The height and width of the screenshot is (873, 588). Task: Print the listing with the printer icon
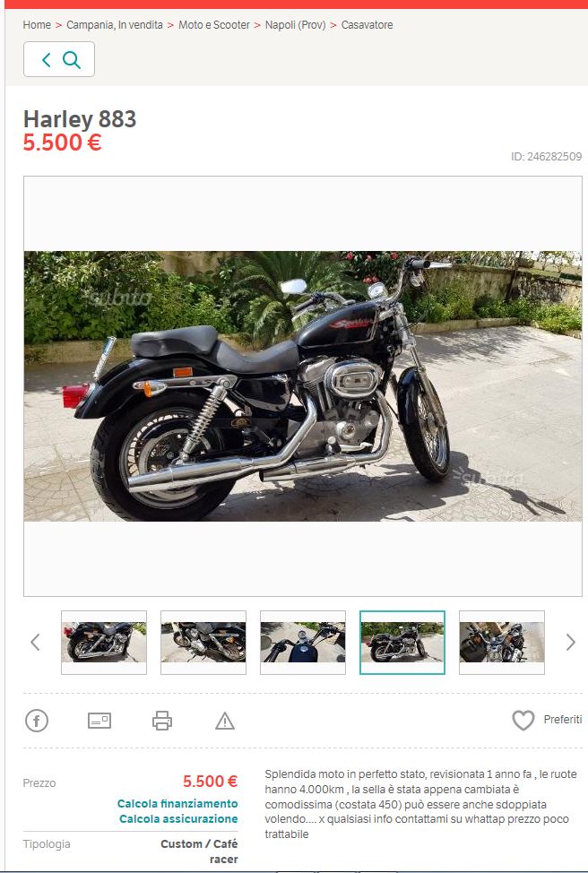[162, 721]
